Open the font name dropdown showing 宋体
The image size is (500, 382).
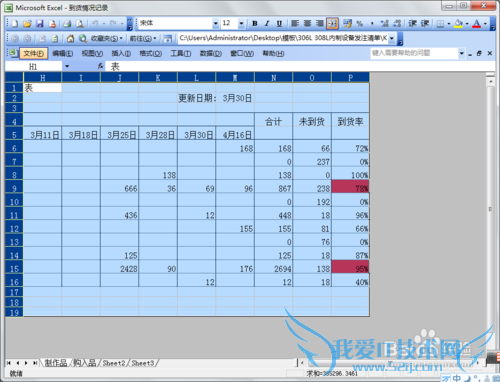pos(216,23)
